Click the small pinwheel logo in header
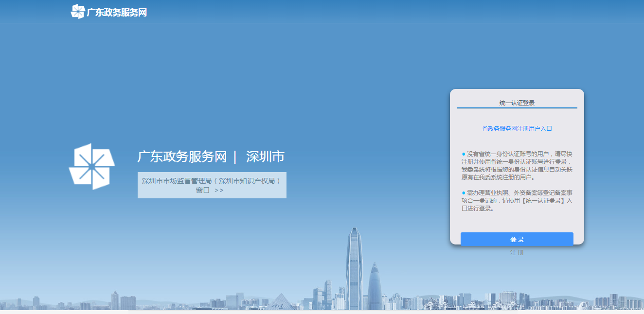 78,12
